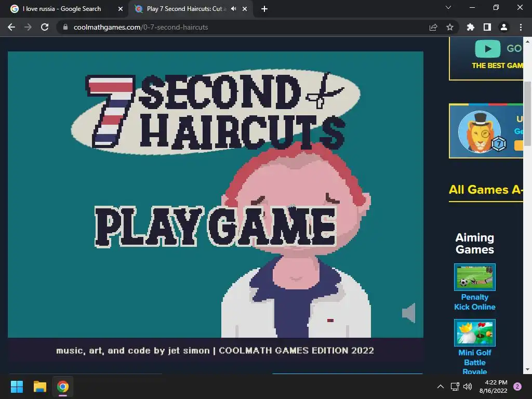The height and width of the screenshot is (399, 532).
Task: Share this page via share icon
Action: tap(433, 27)
